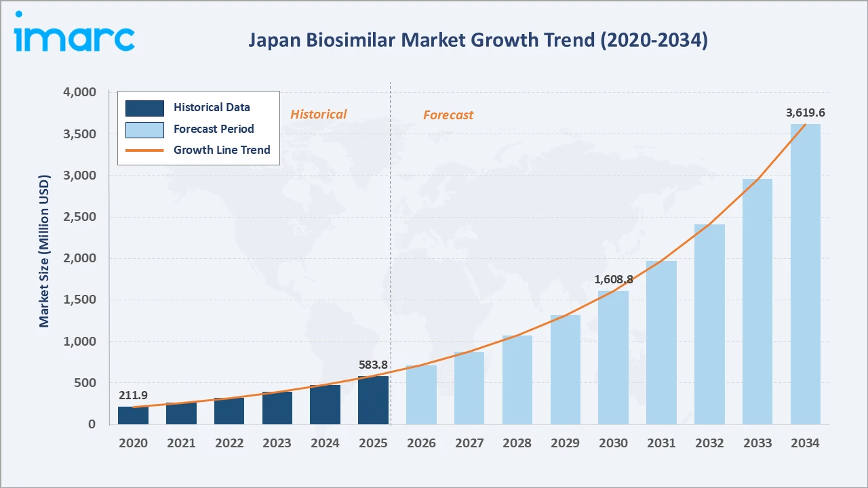Screen dimensions: 868x488
Task: Click the '2032' x-axis label
Action: pyautogui.click(x=709, y=443)
